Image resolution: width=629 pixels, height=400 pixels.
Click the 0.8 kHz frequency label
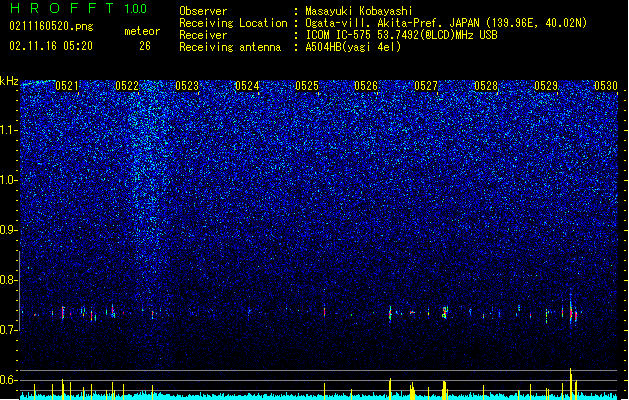click(x=9, y=280)
